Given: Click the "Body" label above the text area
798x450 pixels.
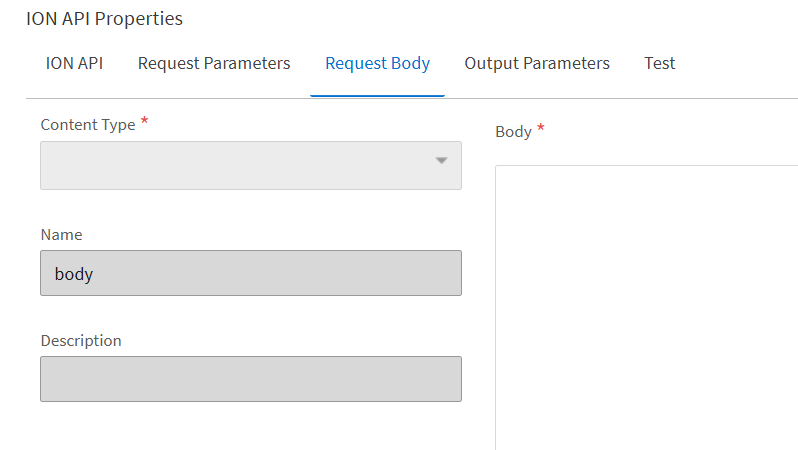Looking at the screenshot, I should coord(513,132).
